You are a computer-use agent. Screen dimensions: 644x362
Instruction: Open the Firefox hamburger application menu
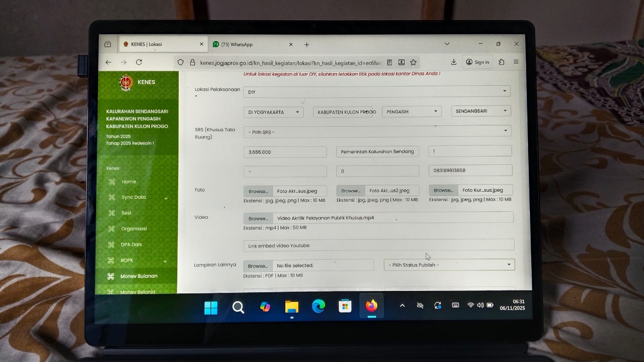pos(516,62)
